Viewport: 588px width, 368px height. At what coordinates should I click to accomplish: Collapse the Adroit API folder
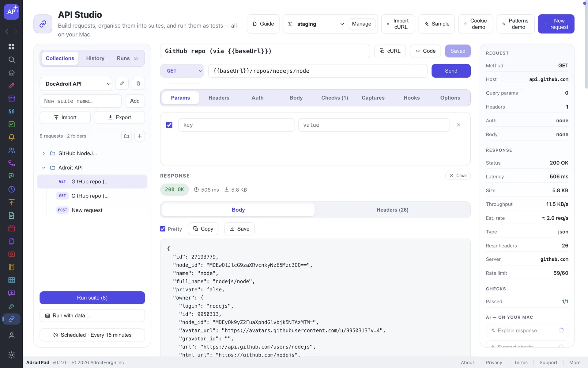[x=43, y=168]
